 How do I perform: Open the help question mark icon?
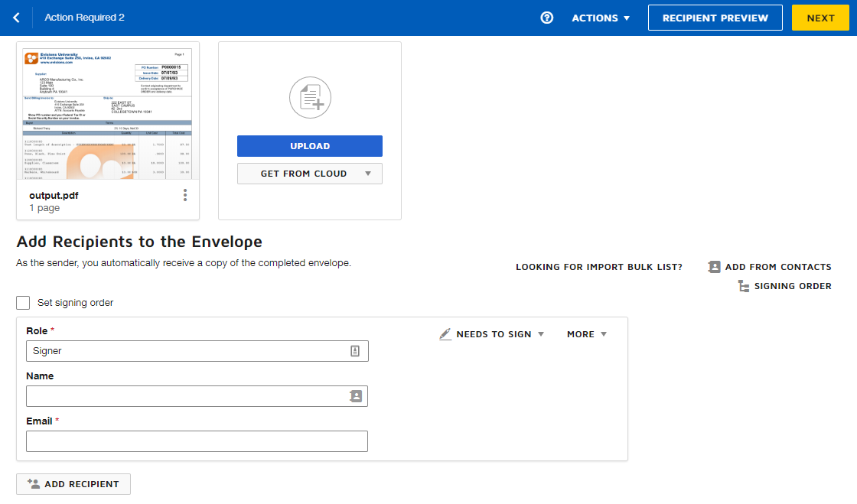546,17
